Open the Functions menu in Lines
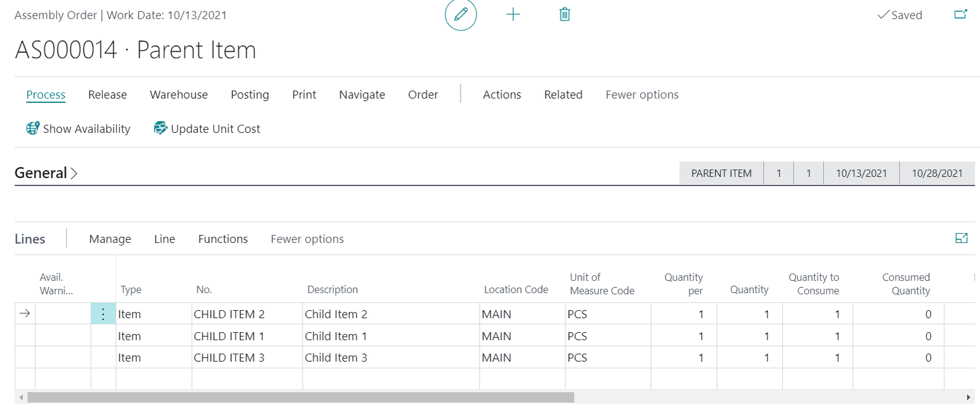This screenshot has height=410, width=980. (x=223, y=239)
